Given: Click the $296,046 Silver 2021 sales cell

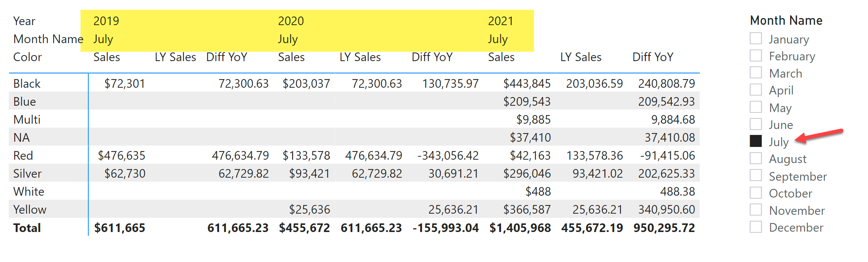Looking at the screenshot, I should (x=527, y=174).
